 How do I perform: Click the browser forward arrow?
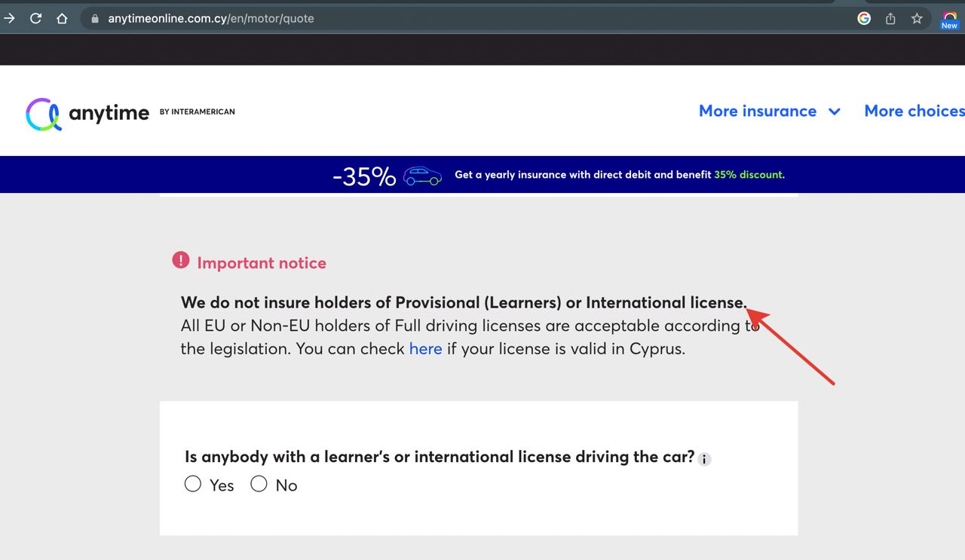coord(10,18)
